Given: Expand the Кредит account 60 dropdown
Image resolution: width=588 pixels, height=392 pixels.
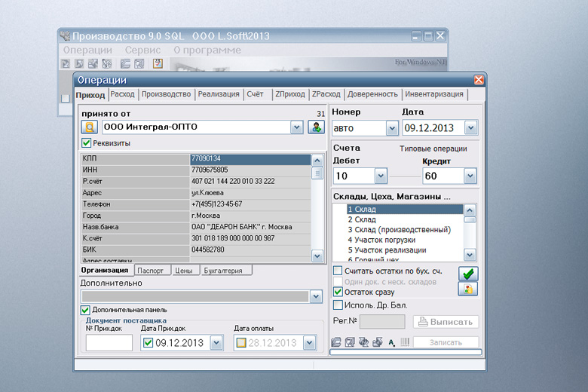Looking at the screenshot, I should (470, 176).
